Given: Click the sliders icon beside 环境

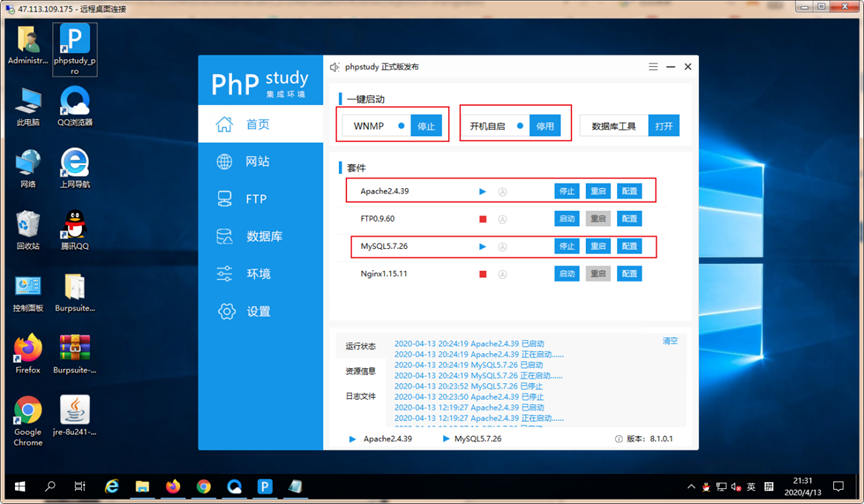Looking at the screenshot, I should (x=224, y=274).
